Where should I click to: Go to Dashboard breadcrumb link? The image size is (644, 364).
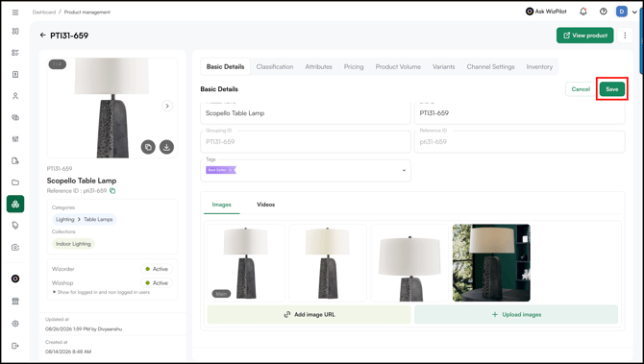tap(44, 12)
